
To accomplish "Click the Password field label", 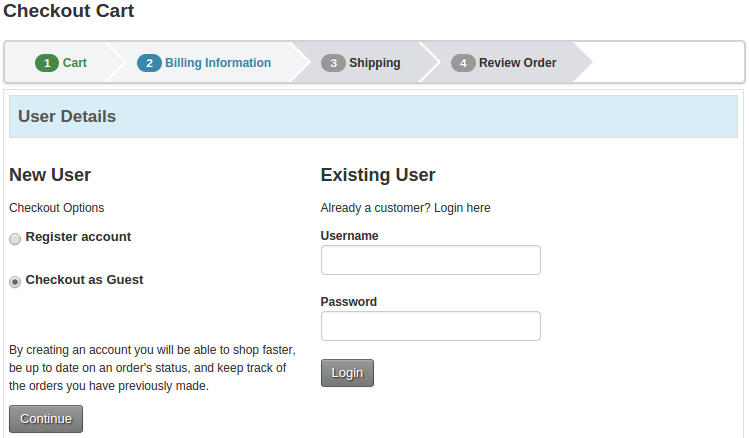I will [x=348, y=302].
